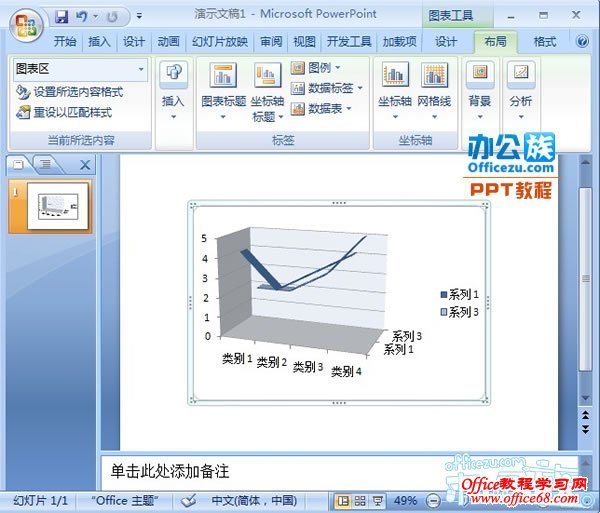Expand the 图表区 element combo box
600x513 pixels.
point(141,69)
